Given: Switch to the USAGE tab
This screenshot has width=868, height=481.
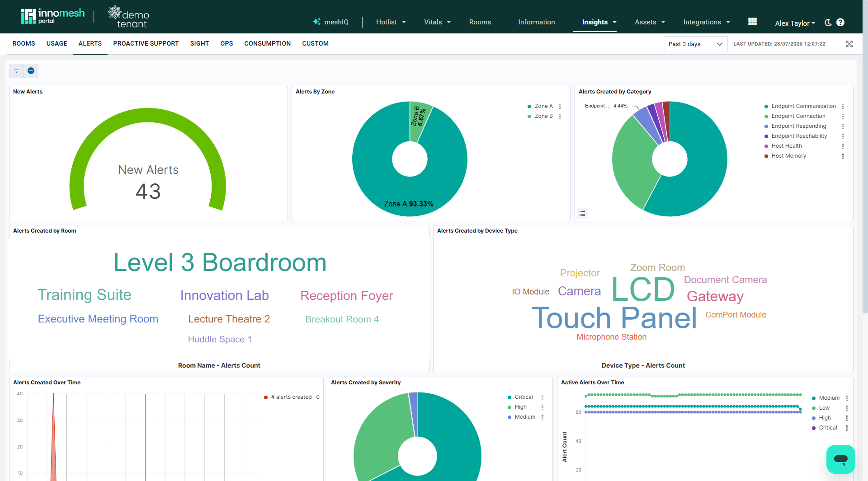Looking at the screenshot, I should coord(57,44).
